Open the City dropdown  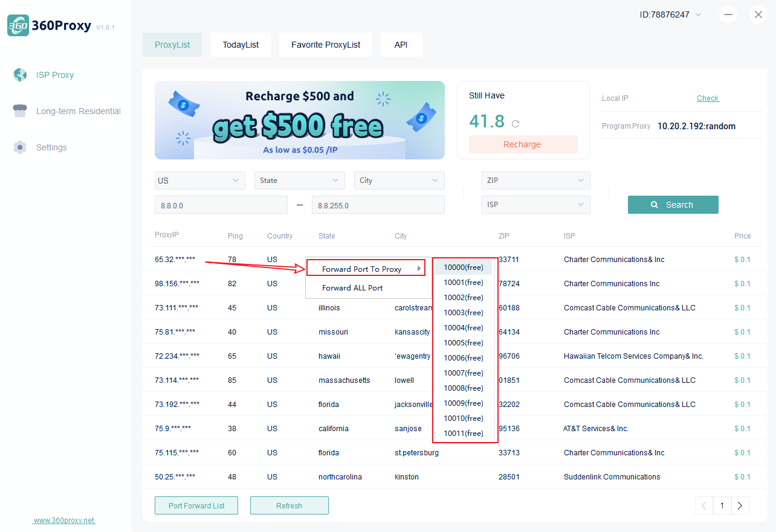click(399, 181)
